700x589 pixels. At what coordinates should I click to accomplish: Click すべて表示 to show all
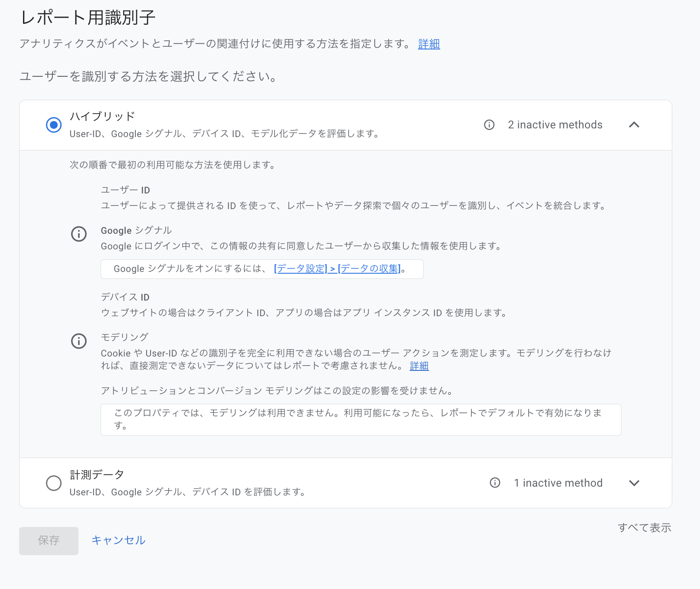coord(644,528)
